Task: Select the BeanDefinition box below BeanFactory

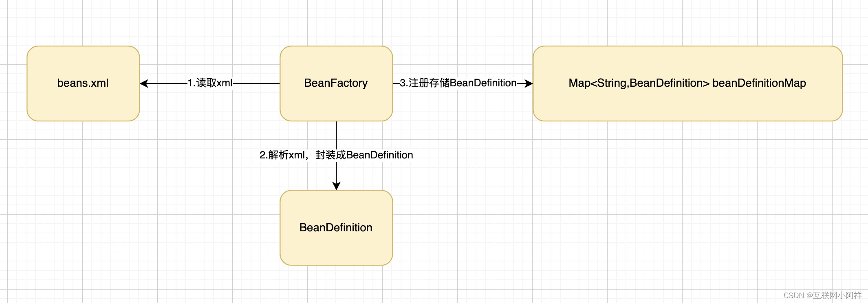Action: [336, 228]
